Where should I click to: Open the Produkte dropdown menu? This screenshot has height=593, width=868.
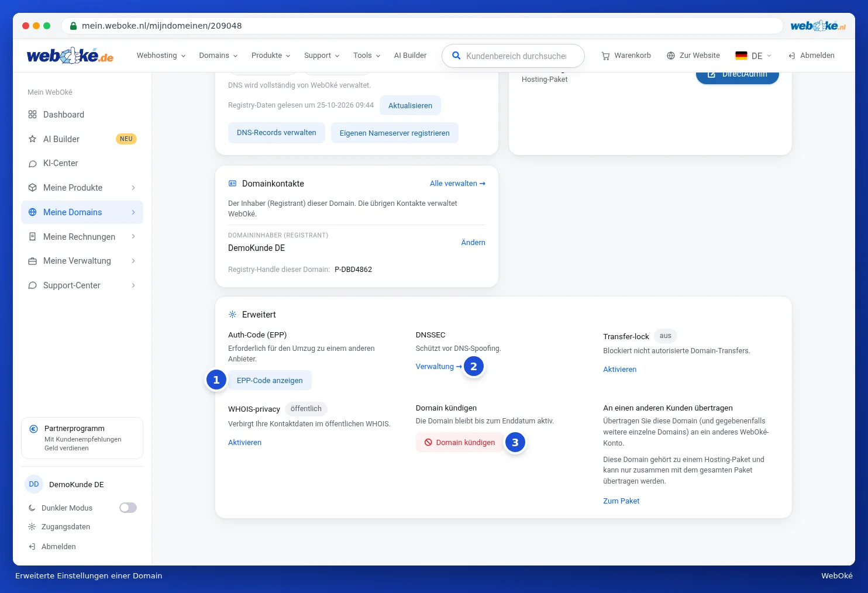(x=271, y=56)
